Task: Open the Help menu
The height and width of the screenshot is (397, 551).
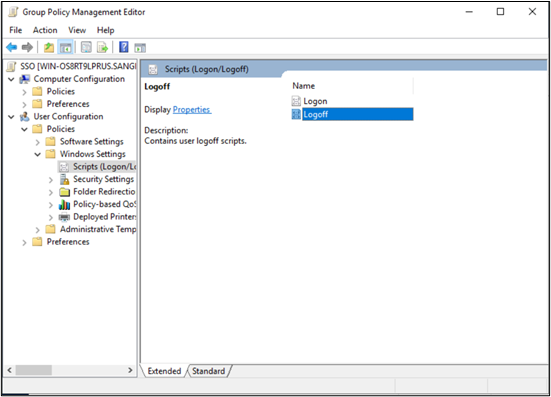Action: [x=105, y=30]
